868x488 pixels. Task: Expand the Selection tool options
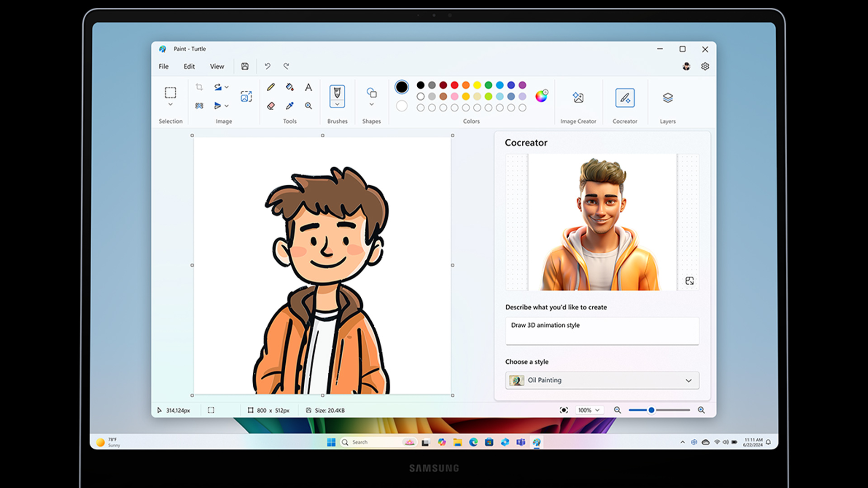click(x=170, y=104)
